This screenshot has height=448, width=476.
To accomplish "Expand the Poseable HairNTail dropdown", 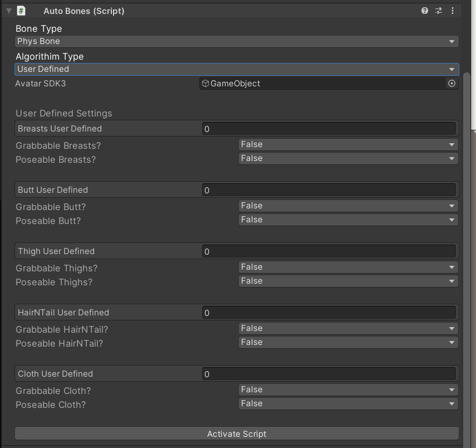I will (348, 342).
